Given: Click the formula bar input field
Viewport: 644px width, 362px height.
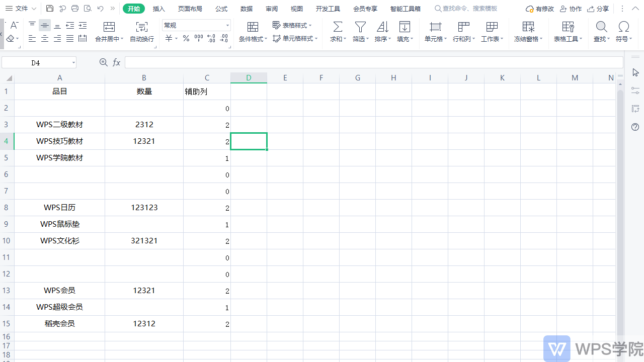Looking at the screenshot, I should point(374,62).
